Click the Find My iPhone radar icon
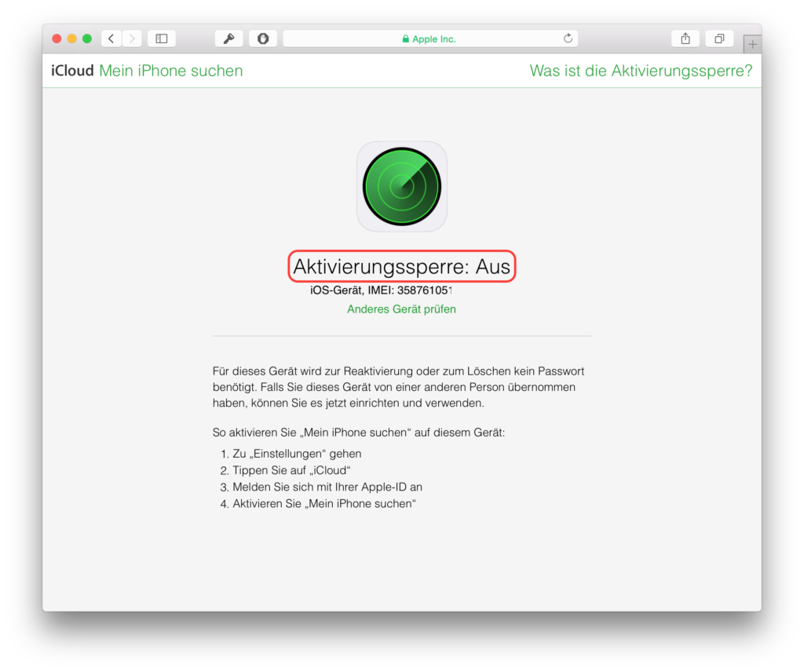The width and height of the screenshot is (804, 672). point(402,187)
